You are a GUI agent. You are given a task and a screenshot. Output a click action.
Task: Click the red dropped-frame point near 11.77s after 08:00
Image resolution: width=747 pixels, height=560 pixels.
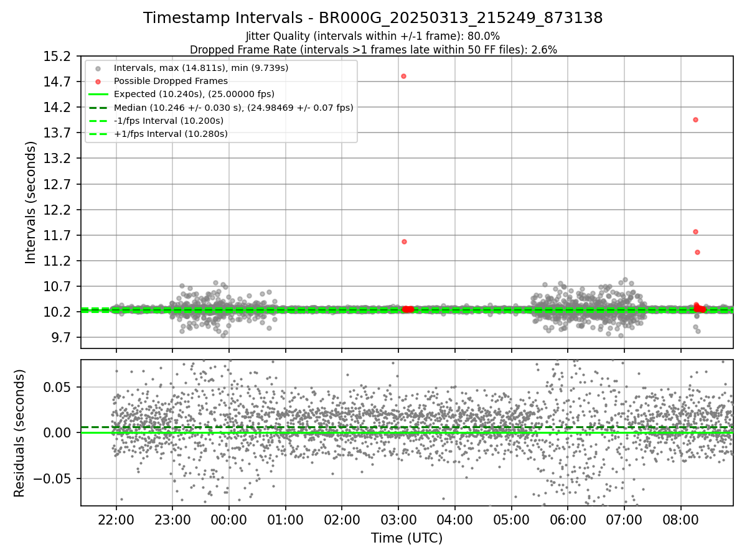tap(695, 231)
